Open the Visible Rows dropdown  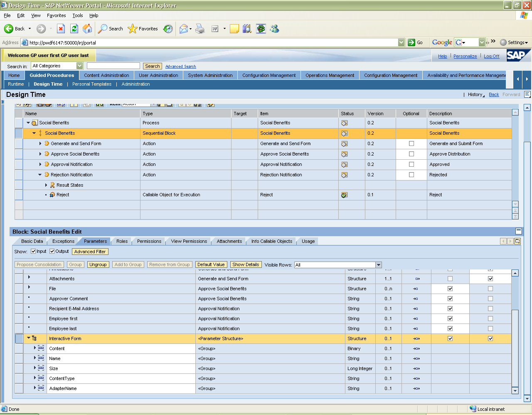coord(378,265)
